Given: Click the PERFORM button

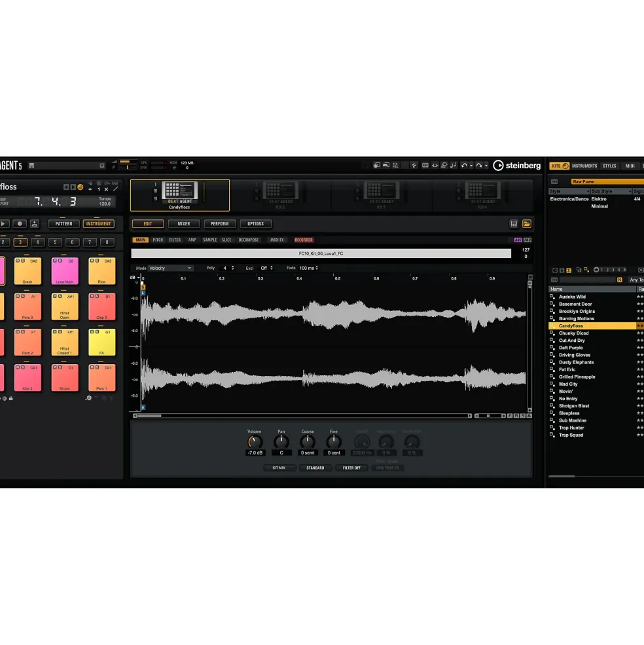Looking at the screenshot, I should point(220,224).
